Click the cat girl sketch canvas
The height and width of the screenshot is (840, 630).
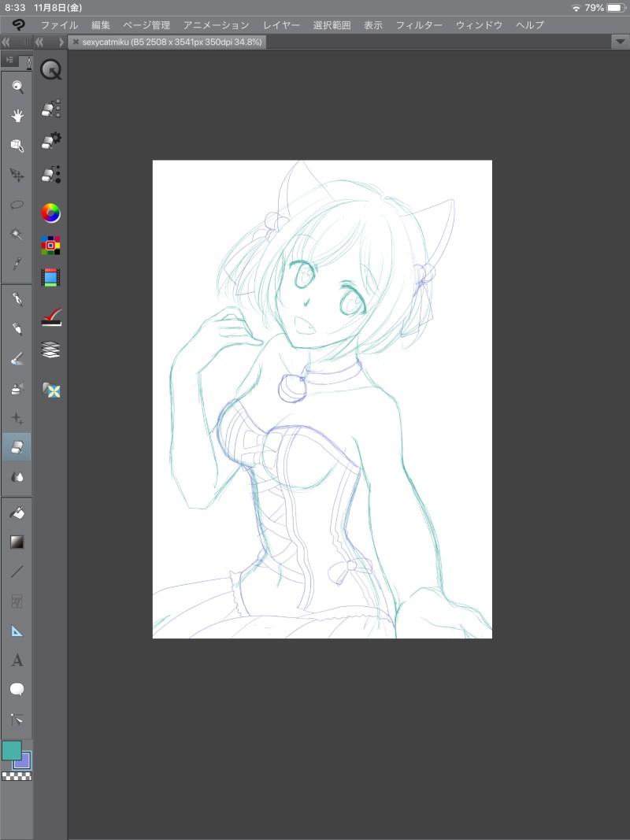pyautogui.click(x=323, y=399)
